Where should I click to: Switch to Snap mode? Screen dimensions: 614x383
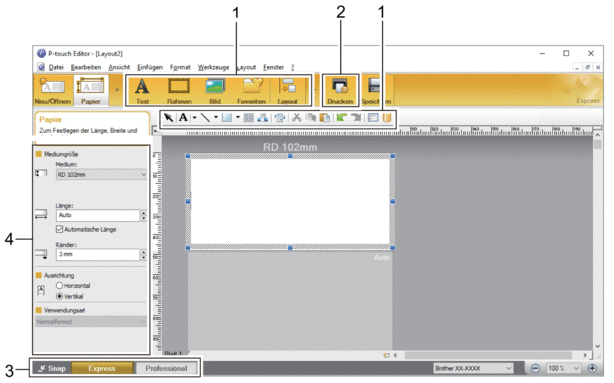pyautogui.click(x=52, y=368)
